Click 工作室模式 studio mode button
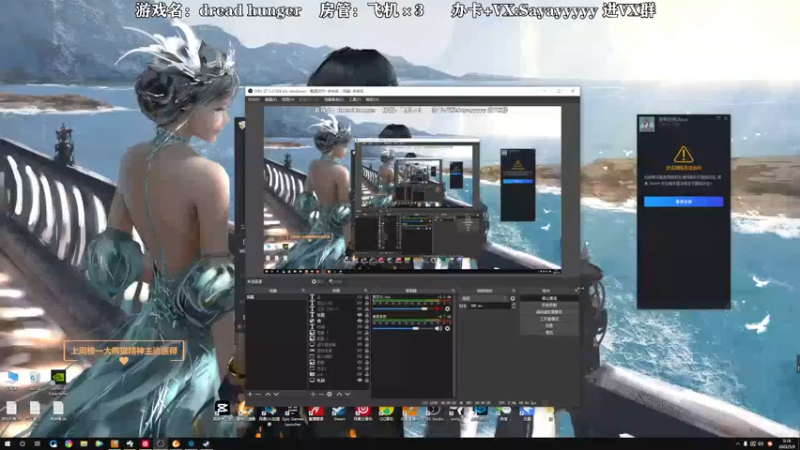Viewport: 800px width, 450px height. [549, 319]
